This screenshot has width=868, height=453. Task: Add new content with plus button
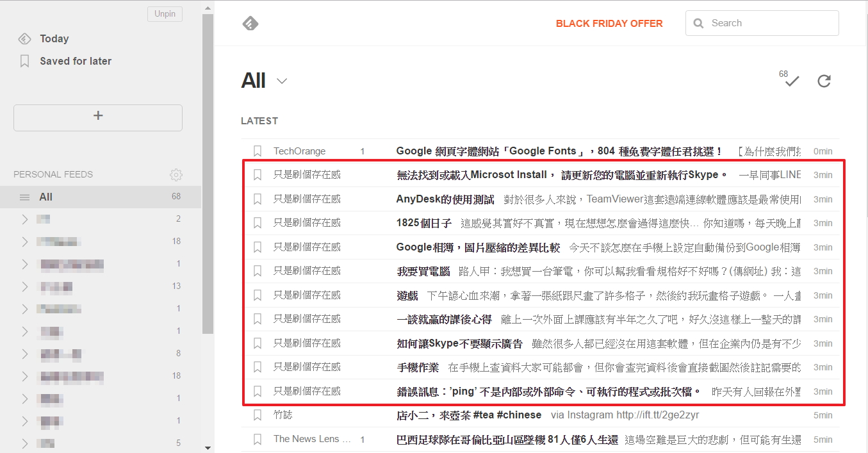tap(98, 118)
